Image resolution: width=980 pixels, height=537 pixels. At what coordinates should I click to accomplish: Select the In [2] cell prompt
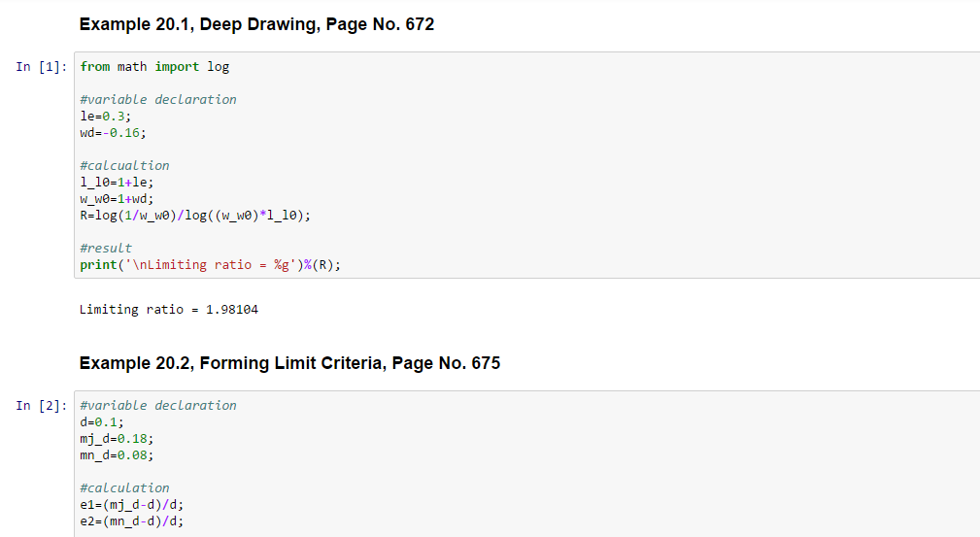point(42,406)
